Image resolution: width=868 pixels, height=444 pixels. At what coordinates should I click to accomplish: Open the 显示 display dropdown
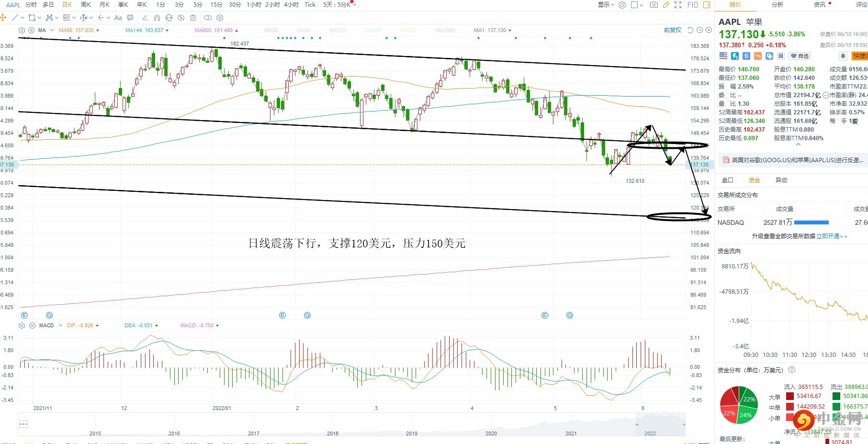click(606, 5)
